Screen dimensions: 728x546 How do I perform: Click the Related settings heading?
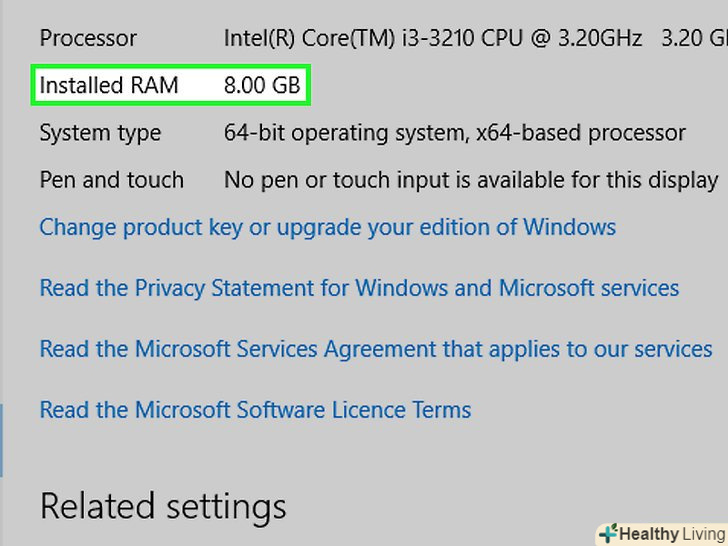tap(163, 505)
